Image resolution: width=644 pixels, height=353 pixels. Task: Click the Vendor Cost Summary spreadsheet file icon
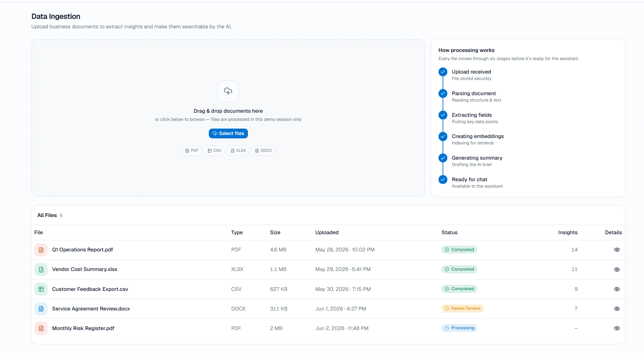click(41, 269)
